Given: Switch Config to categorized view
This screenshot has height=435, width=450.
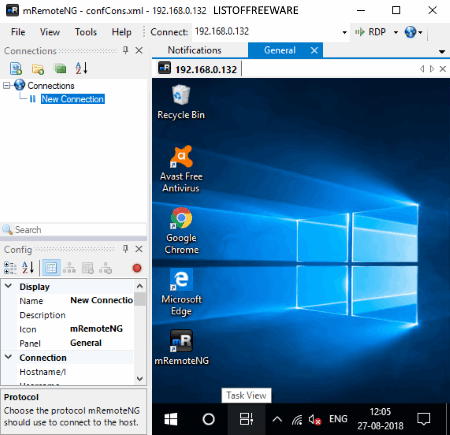Looking at the screenshot, I should tap(10, 268).
